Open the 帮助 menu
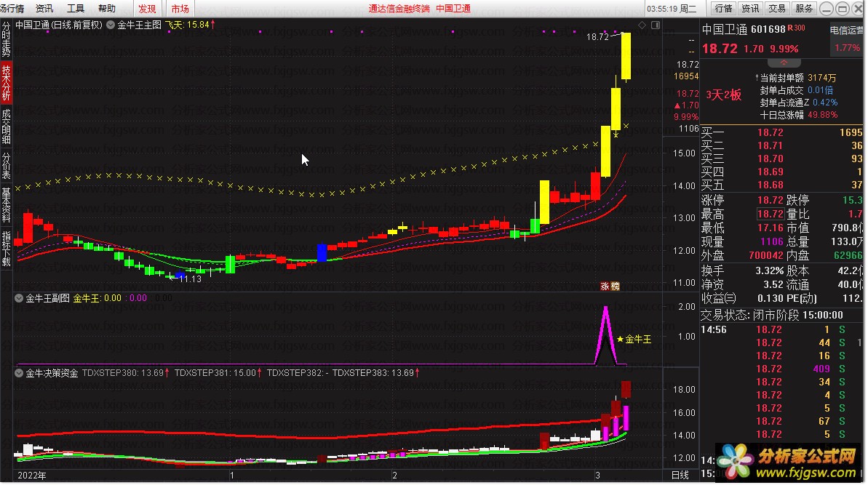The width and height of the screenshot is (868, 485). click(x=107, y=8)
